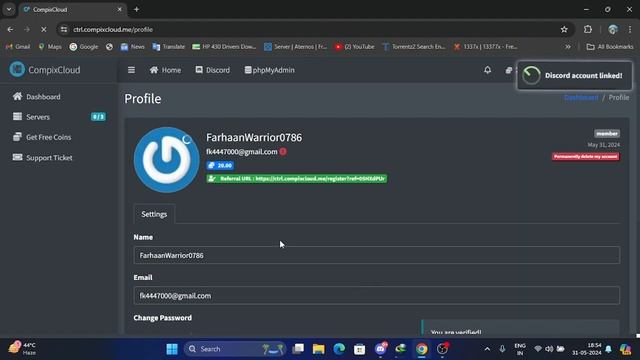Screen dimensions: 640x360
Task: Open the Translate bookmark
Action: tap(169, 47)
